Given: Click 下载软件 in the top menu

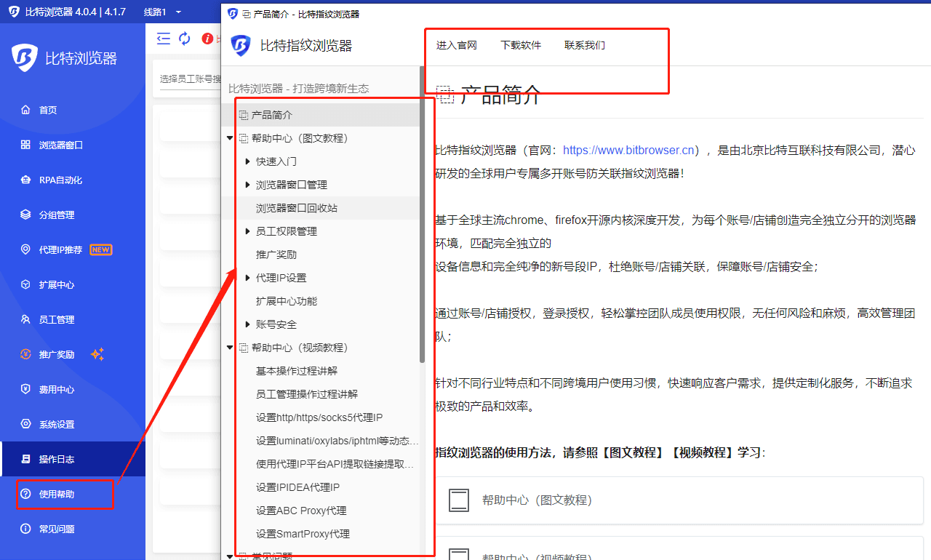Looking at the screenshot, I should point(520,45).
